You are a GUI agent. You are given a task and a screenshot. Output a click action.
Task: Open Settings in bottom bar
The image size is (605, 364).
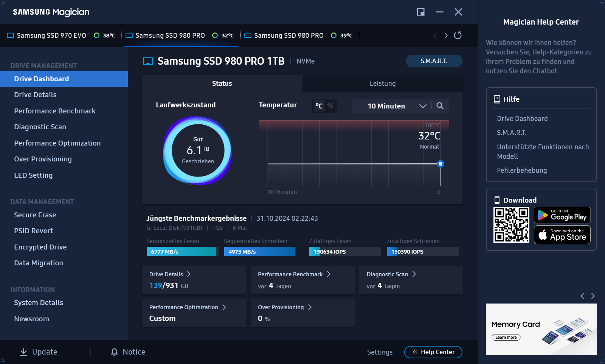tap(380, 352)
